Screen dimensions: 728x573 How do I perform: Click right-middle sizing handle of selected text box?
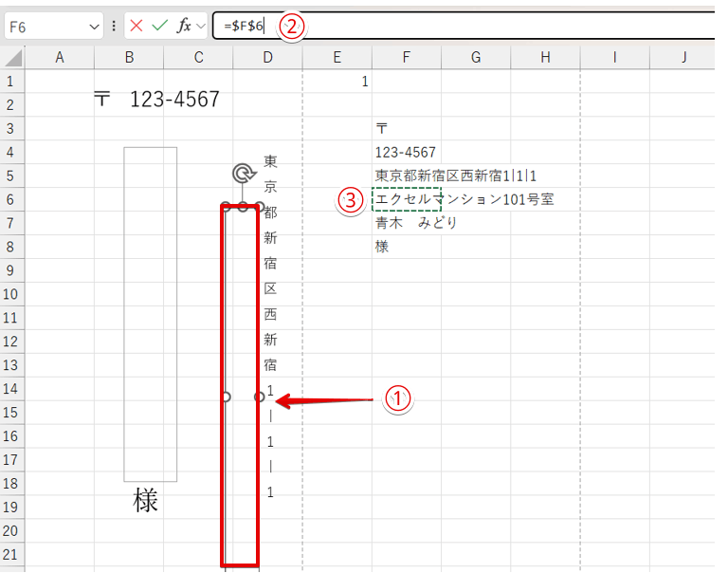260,397
